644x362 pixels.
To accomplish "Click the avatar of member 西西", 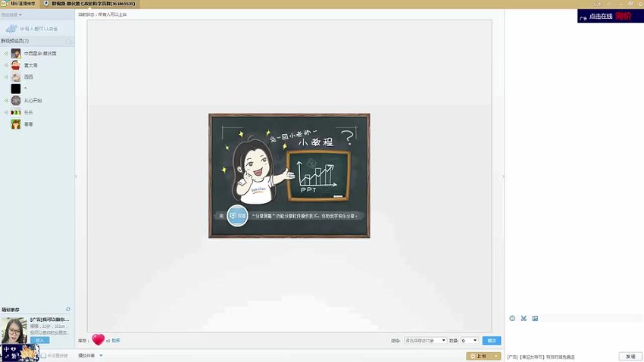I will coord(16,76).
